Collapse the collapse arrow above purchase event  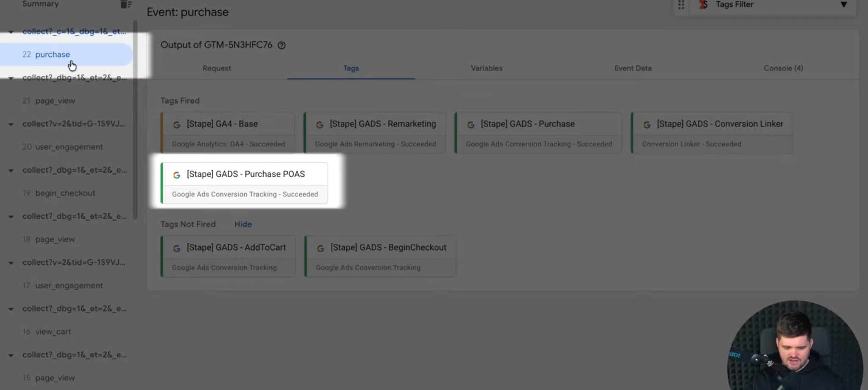click(11, 32)
